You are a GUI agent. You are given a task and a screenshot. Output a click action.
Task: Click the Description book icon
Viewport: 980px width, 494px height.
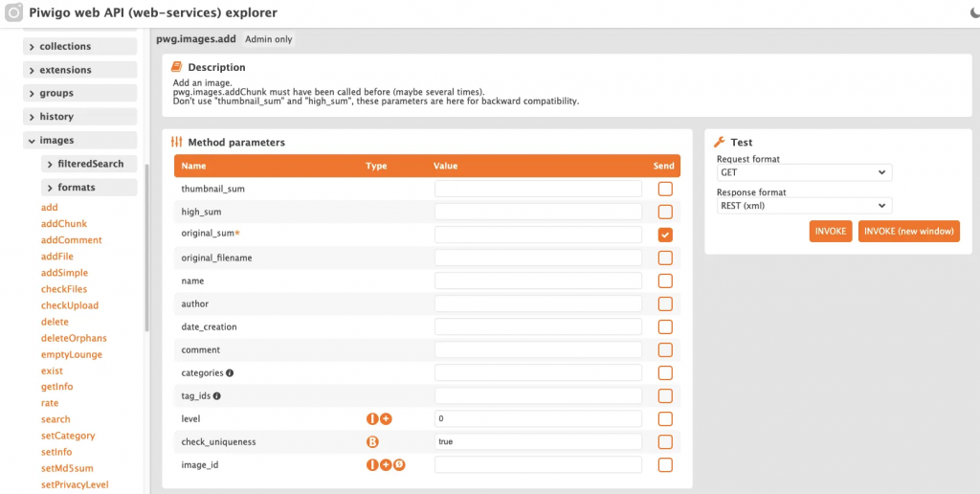coord(177,67)
